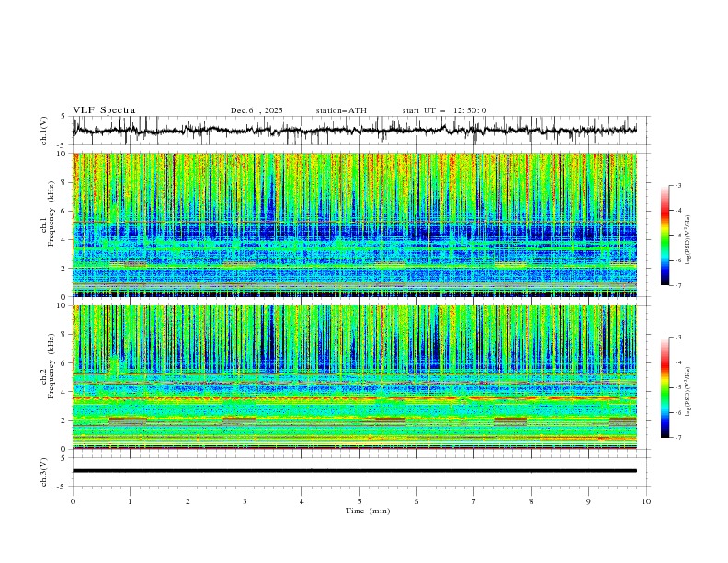
Task: Click the time axis tick "3"
Action: (245, 501)
